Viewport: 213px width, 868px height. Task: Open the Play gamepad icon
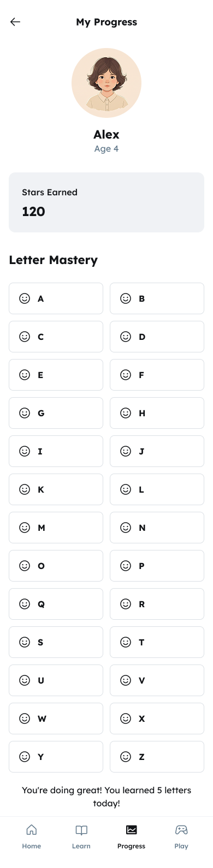(181, 830)
